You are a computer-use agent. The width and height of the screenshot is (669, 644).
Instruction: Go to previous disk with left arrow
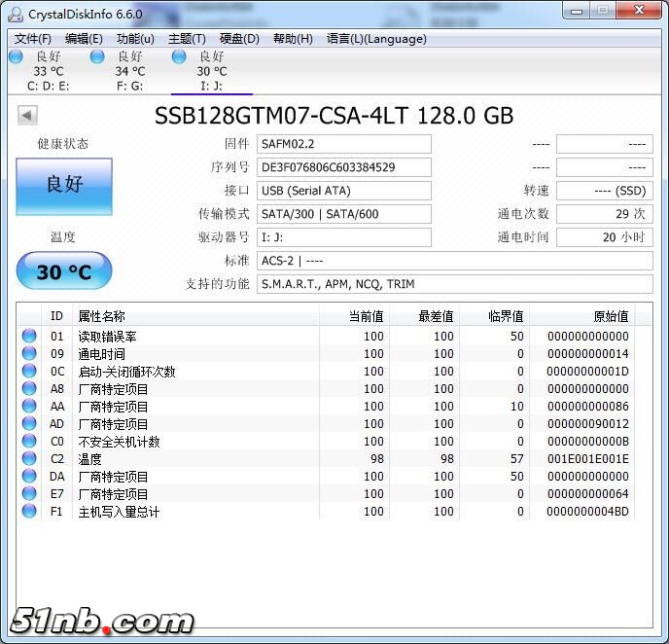tap(27, 115)
